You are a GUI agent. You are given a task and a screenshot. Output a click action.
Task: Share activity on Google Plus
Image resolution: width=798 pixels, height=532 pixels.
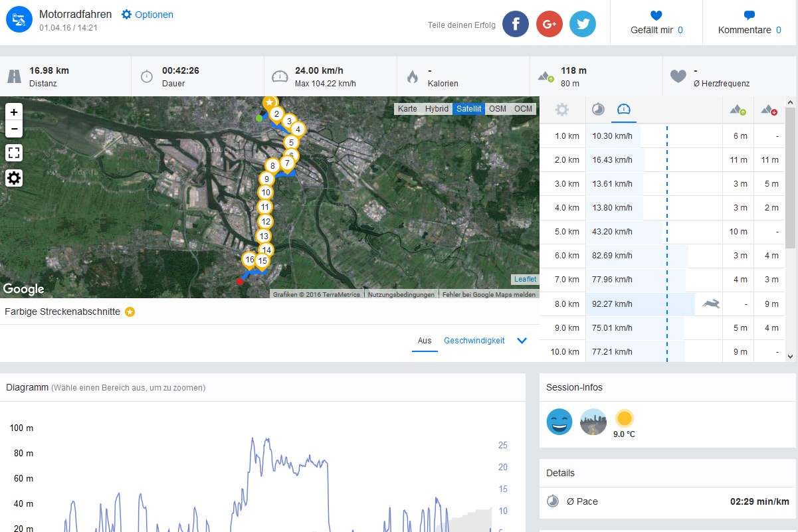coord(549,24)
